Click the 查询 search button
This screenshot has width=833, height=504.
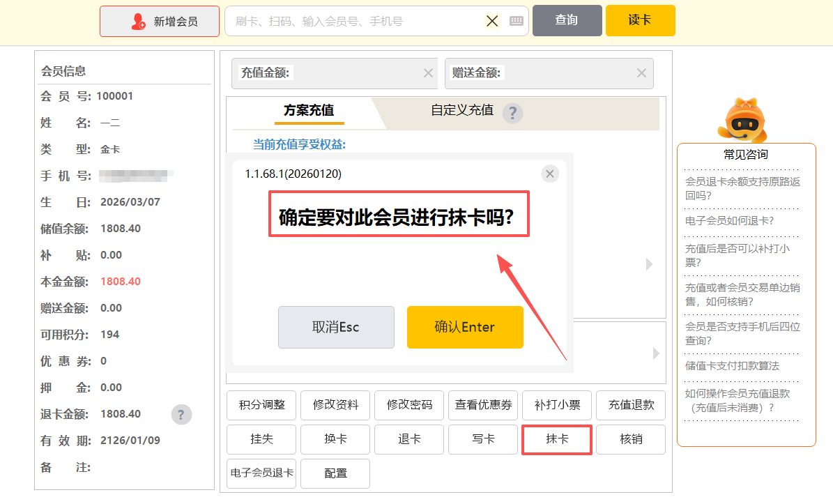(567, 20)
